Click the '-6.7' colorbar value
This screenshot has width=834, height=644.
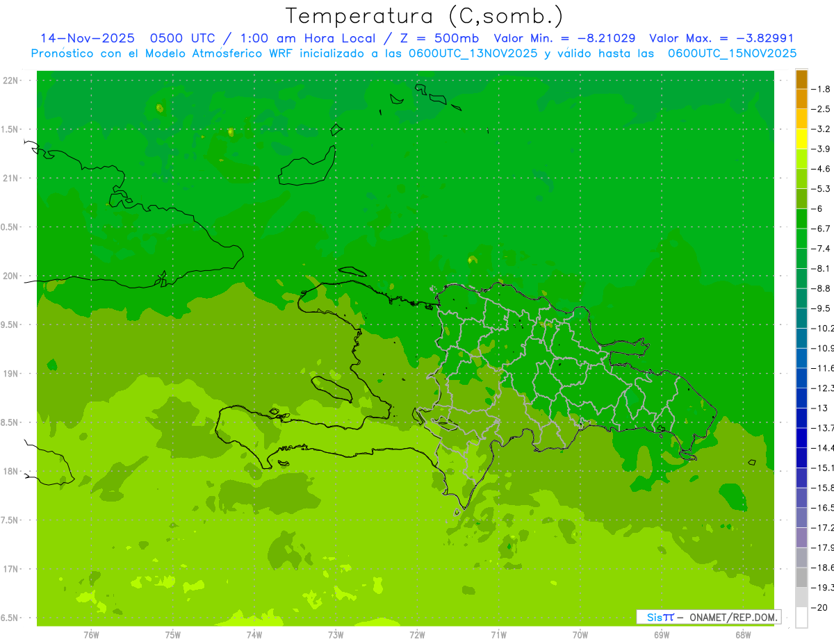tap(822, 228)
